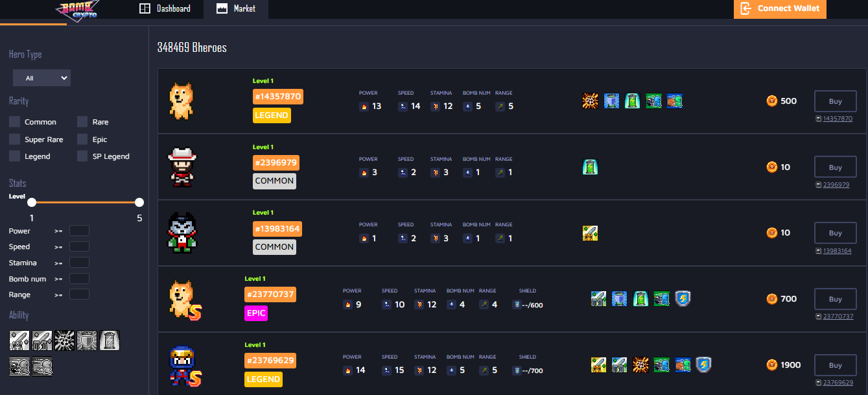Select the shield jar ability filter icon

click(x=87, y=341)
